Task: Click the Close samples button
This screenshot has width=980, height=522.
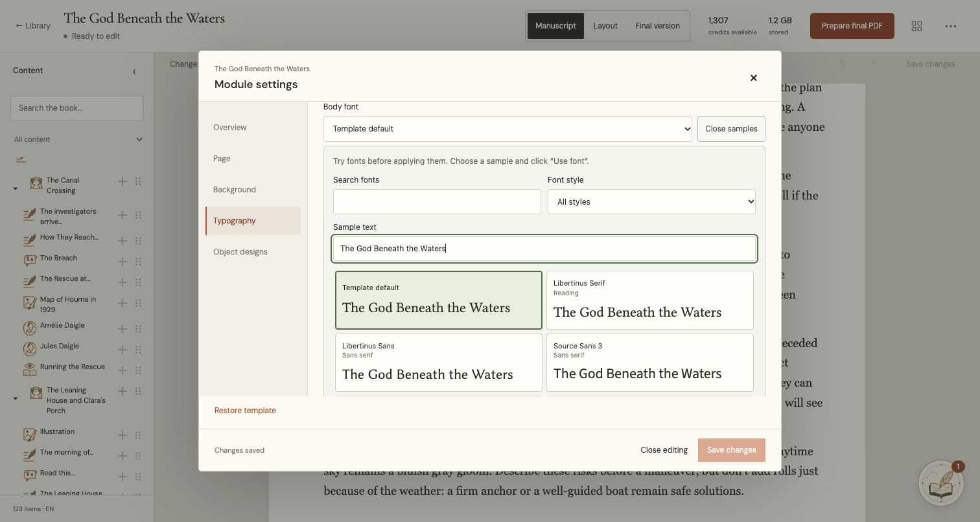Action: pyautogui.click(x=731, y=129)
